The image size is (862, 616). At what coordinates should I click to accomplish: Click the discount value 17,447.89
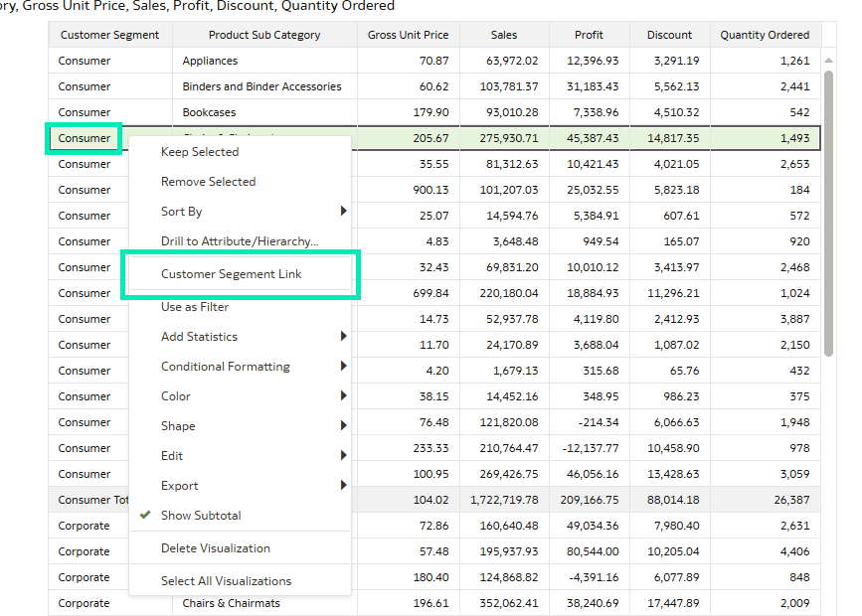673,603
